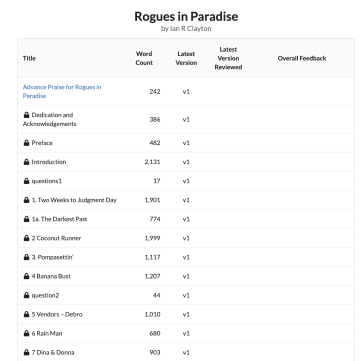The image size is (361, 361).
Task: Click the lock icon next to Introduction
Action: (26, 162)
